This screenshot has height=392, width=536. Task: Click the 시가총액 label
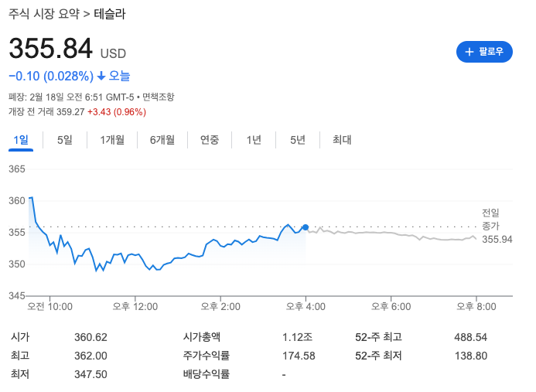(x=201, y=337)
